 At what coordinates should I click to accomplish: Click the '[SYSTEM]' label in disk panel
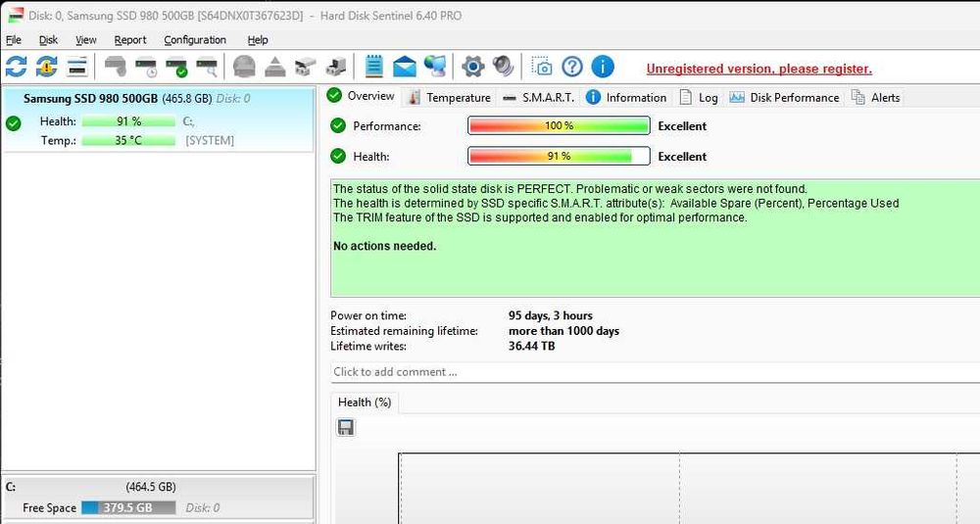point(210,140)
